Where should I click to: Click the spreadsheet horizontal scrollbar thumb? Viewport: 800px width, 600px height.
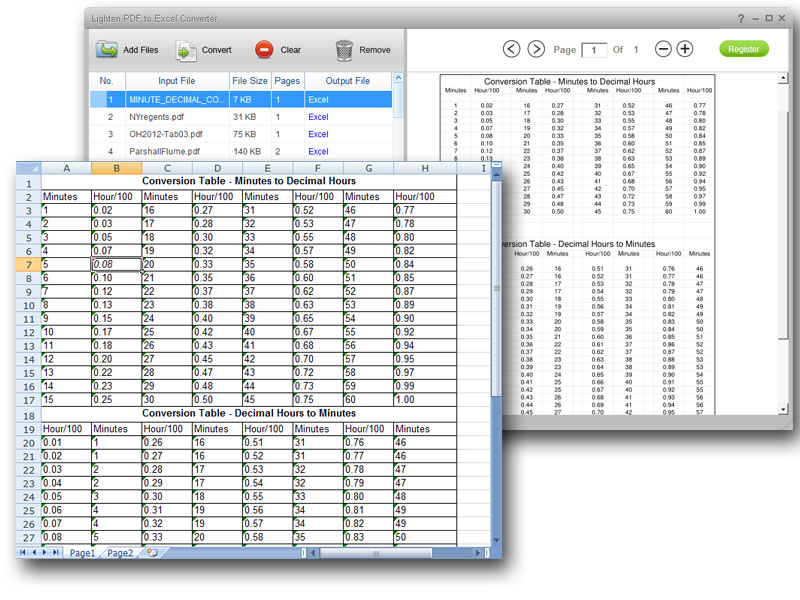[x=376, y=553]
